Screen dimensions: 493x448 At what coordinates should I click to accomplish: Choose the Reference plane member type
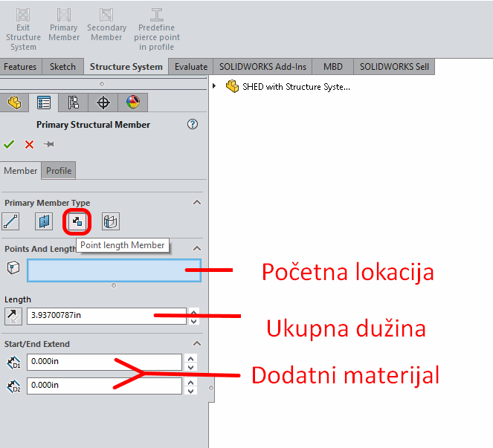coord(44,221)
